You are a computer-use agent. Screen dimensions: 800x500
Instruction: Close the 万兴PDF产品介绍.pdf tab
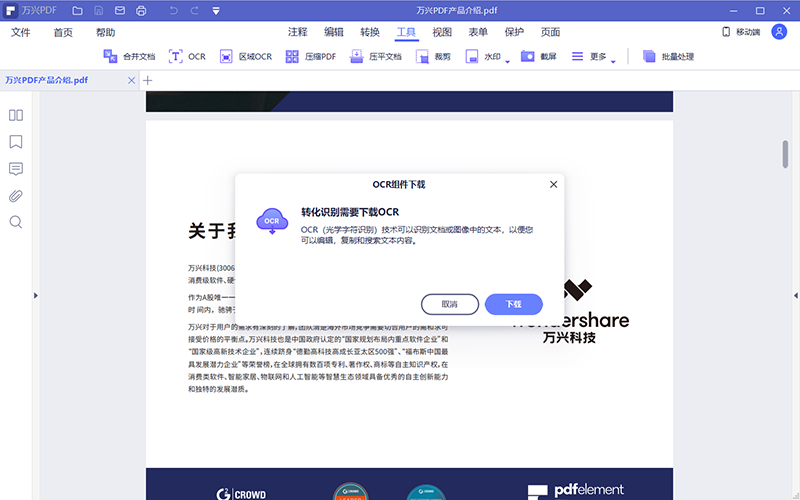click(131, 81)
